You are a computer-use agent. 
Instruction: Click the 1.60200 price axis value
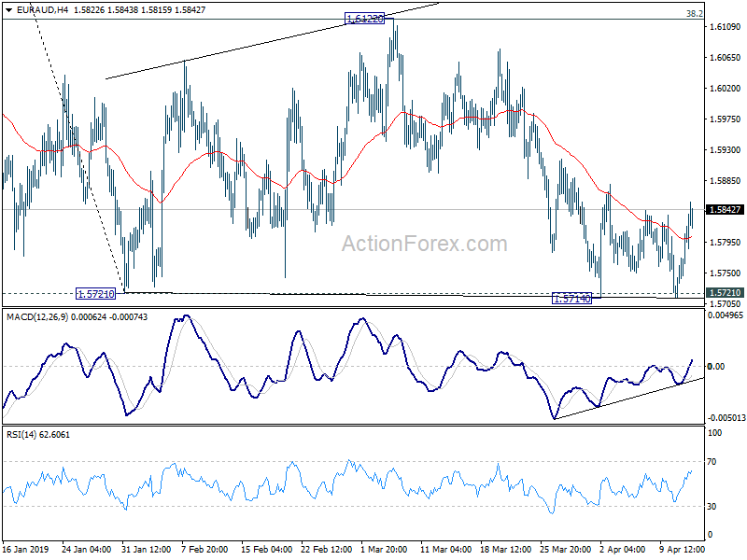click(x=726, y=89)
